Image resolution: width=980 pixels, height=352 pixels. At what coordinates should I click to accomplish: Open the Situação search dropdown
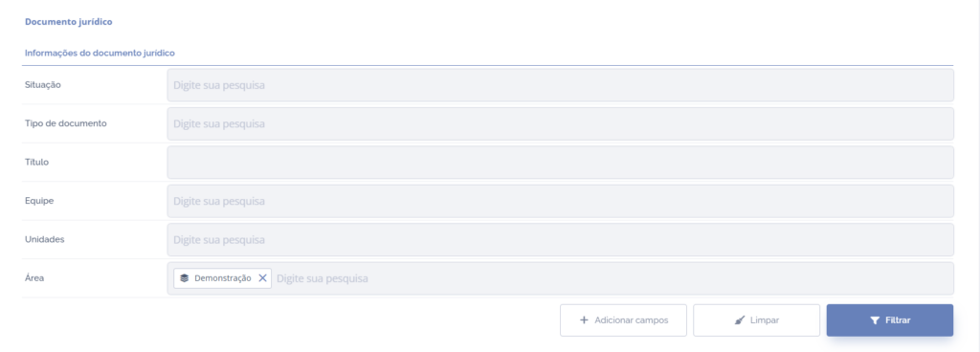pos(560,85)
